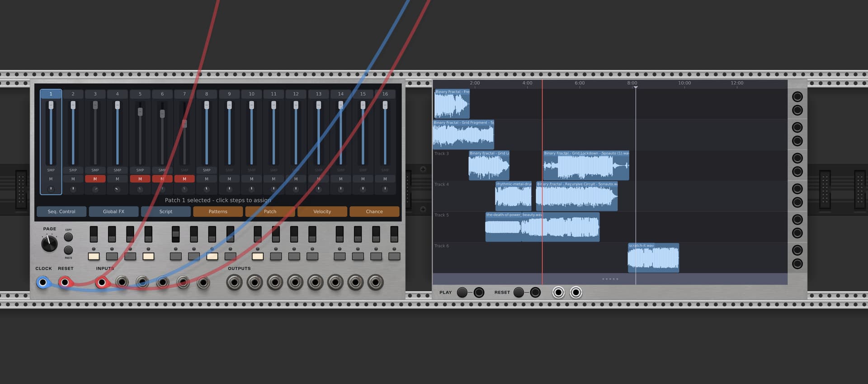Open the Seq. Control tab

(x=61, y=211)
